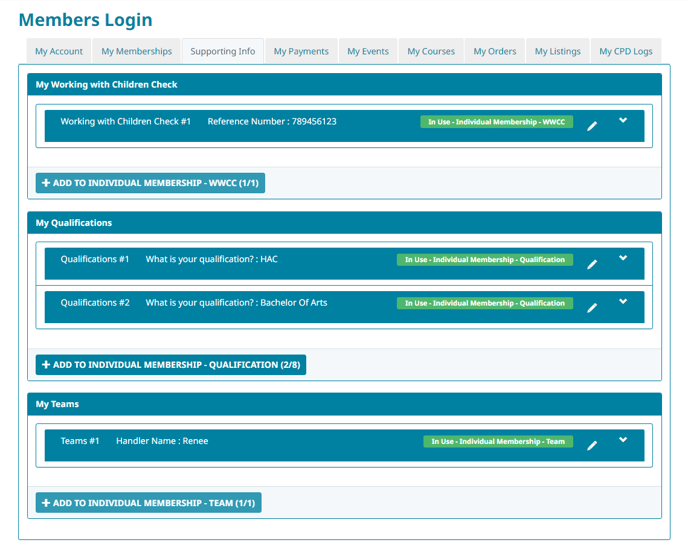Click 'Handler Name : Renee' text
This screenshot has height=546, width=688.
point(162,441)
